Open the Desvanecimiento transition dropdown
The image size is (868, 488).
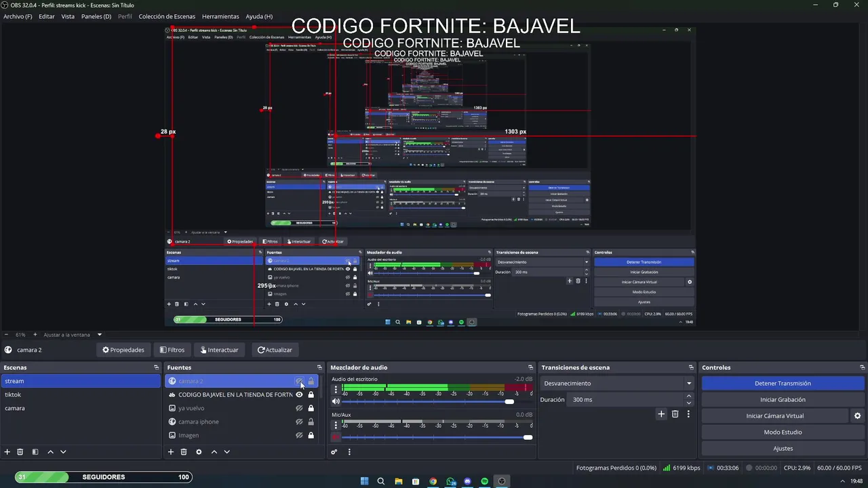617,384
